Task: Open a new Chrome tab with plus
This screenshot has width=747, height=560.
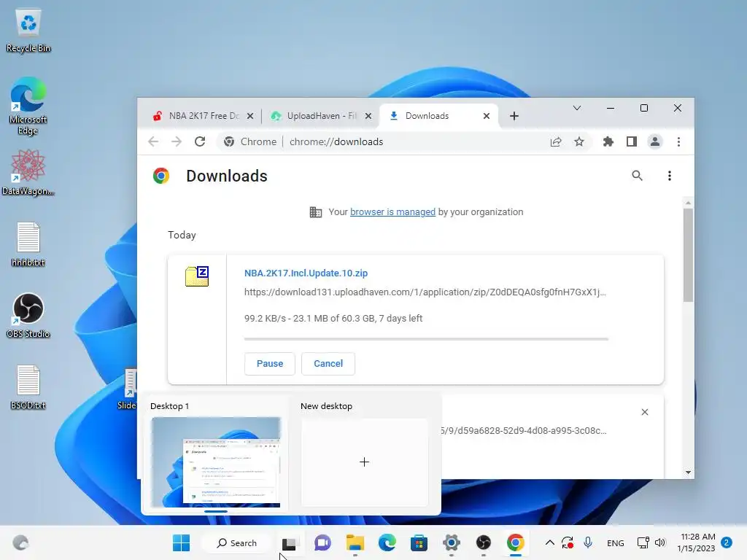Action: pyautogui.click(x=514, y=116)
